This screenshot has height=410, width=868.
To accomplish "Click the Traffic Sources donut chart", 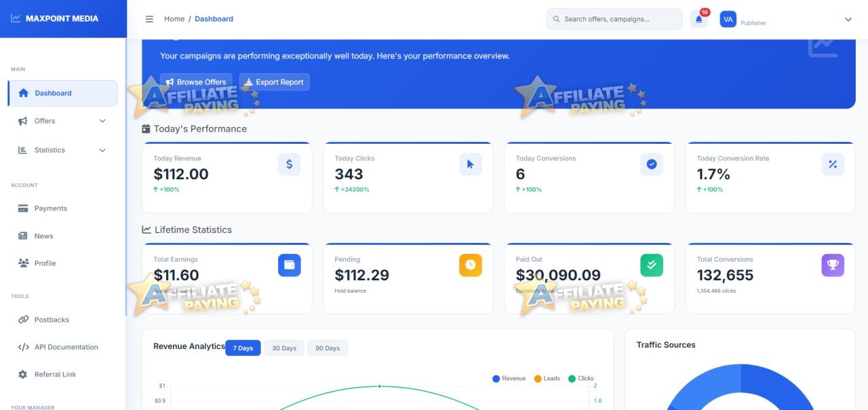I will pos(741,388).
